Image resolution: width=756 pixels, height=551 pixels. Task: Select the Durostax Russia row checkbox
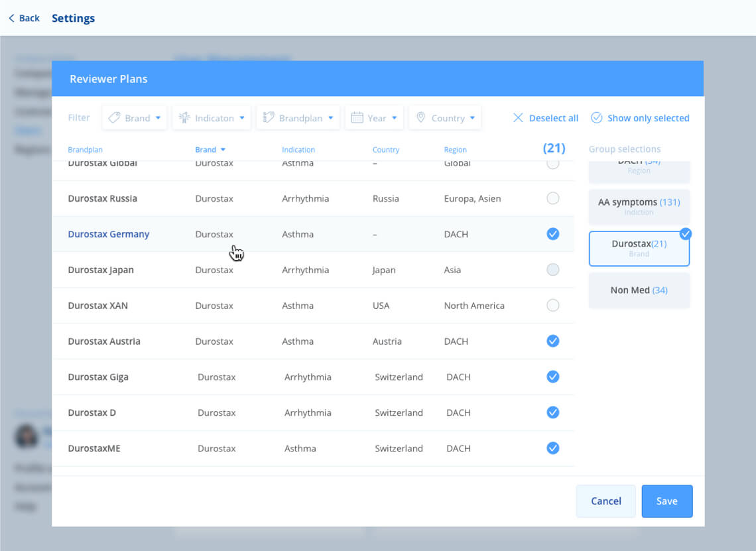point(552,198)
